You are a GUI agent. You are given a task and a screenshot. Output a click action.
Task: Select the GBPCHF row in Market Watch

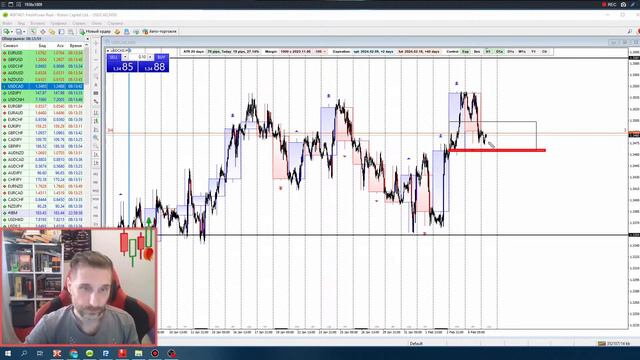[x=43, y=133]
